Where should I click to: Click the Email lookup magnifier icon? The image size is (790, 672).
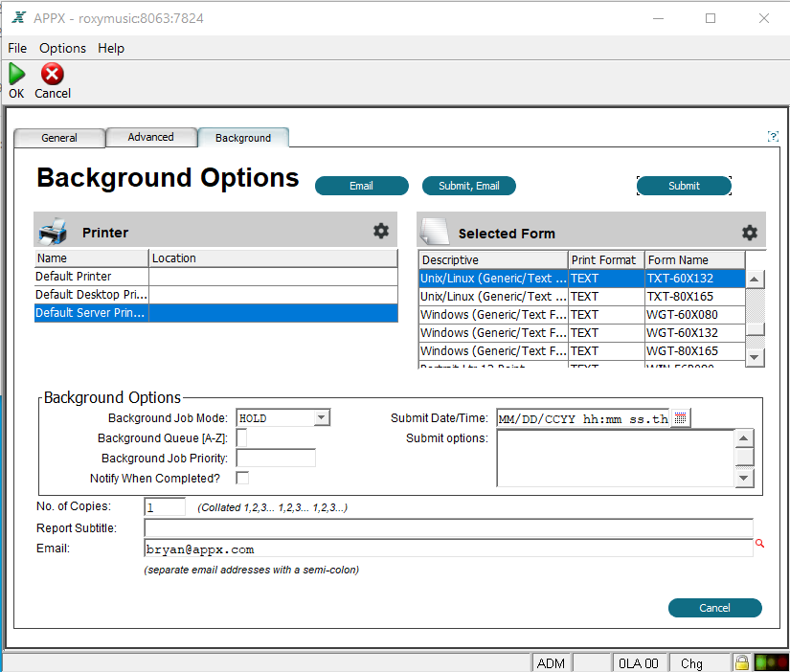coord(759,544)
